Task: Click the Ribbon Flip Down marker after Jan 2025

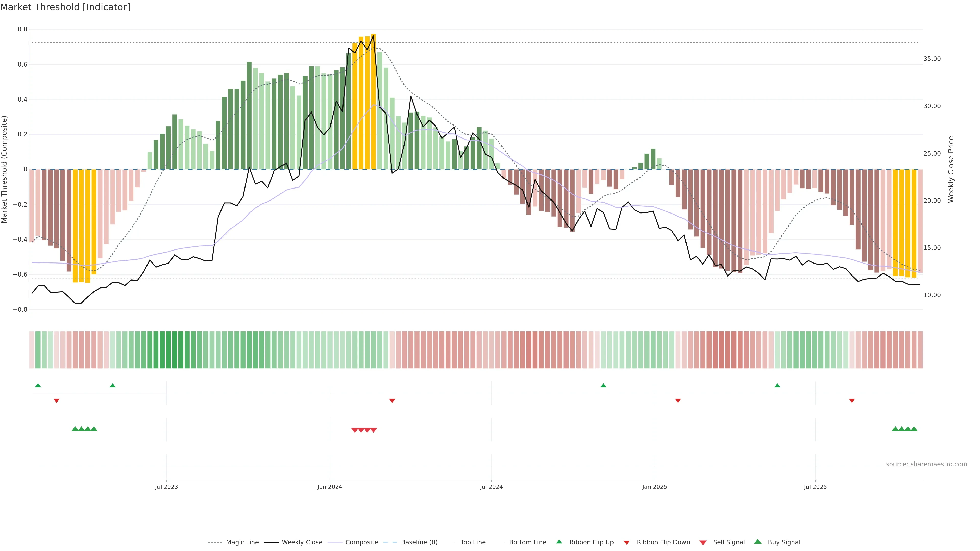Action: [x=678, y=400]
